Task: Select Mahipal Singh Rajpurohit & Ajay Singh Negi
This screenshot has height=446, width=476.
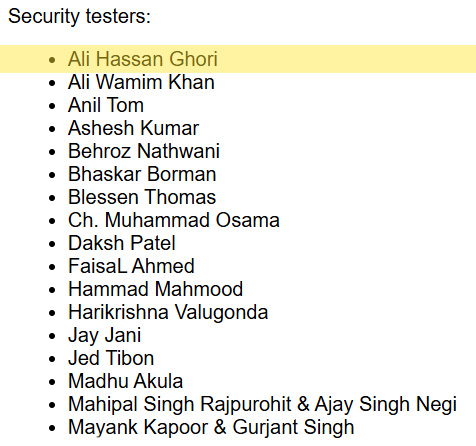Action: [262, 404]
